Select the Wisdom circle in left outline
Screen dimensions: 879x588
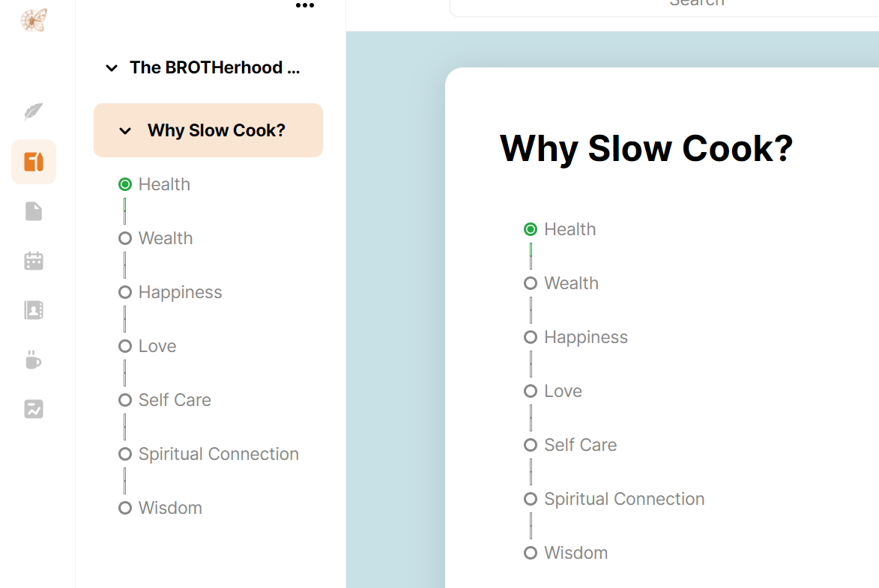pyautogui.click(x=125, y=508)
